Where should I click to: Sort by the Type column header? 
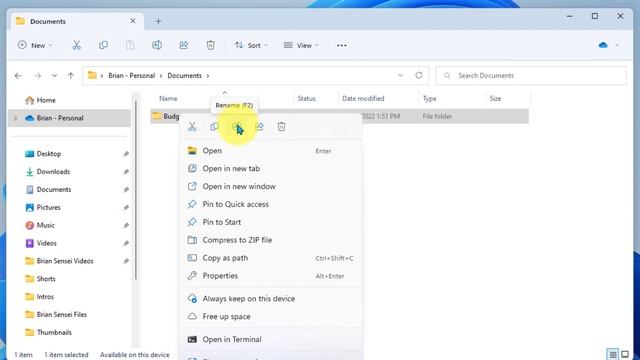pos(429,98)
